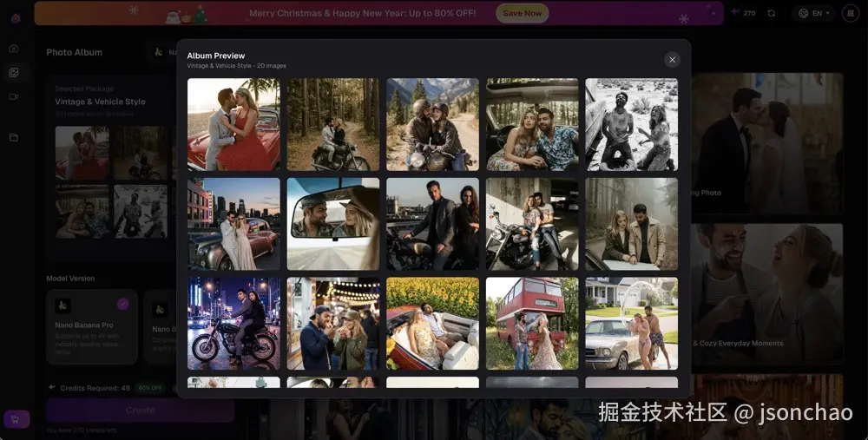Open the apps grid icon top right

pyautogui.click(x=851, y=13)
